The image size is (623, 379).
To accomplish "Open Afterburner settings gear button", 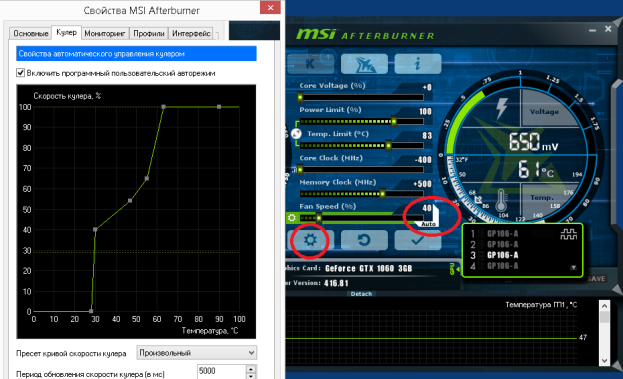I will point(310,240).
